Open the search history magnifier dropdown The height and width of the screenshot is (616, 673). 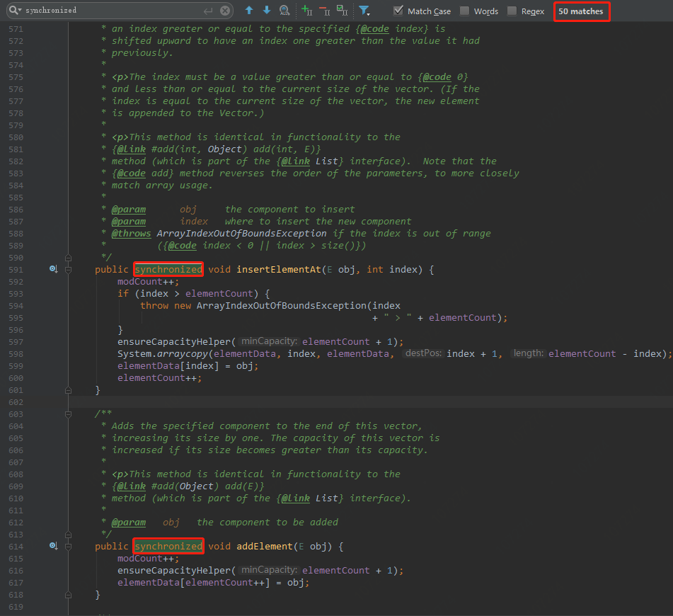click(x=15, y=10)
